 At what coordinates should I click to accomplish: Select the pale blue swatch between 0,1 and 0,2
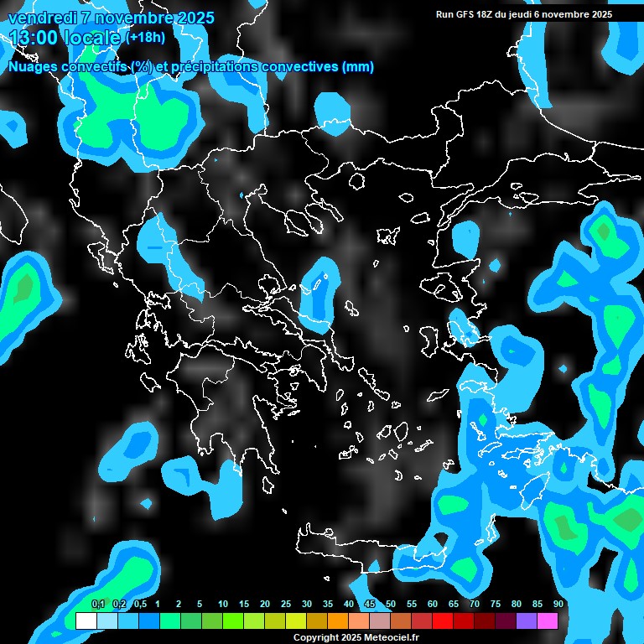107,621
